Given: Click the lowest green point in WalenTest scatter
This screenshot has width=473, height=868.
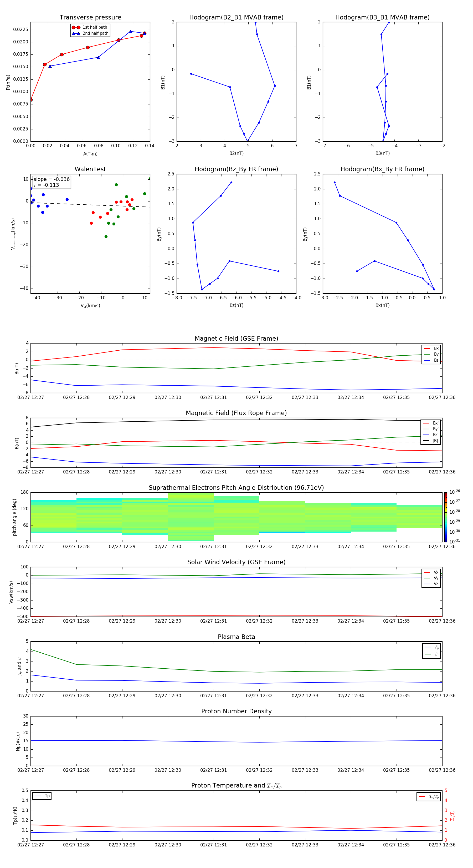Looking at the screenshot, I should pos(106,236).
